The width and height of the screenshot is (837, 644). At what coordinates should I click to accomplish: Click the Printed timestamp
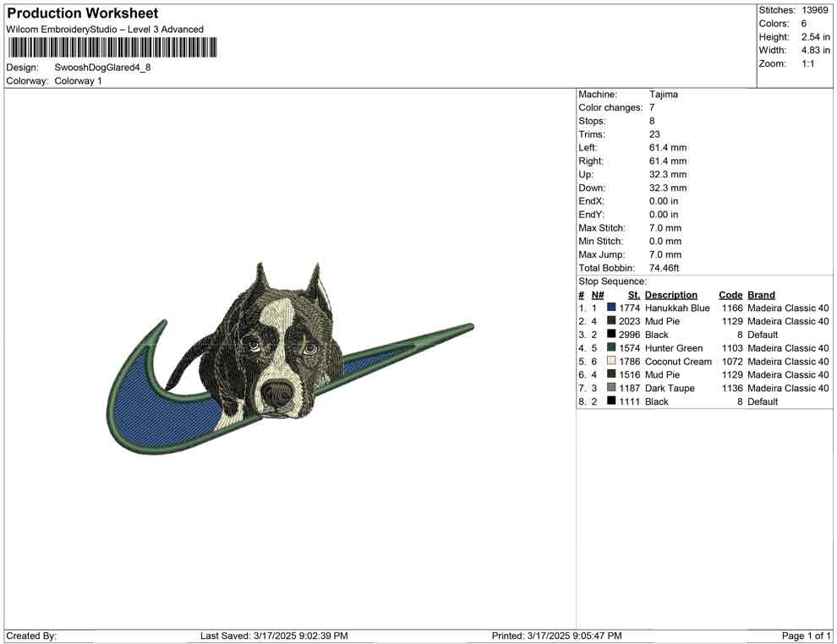tap(557, 635)
